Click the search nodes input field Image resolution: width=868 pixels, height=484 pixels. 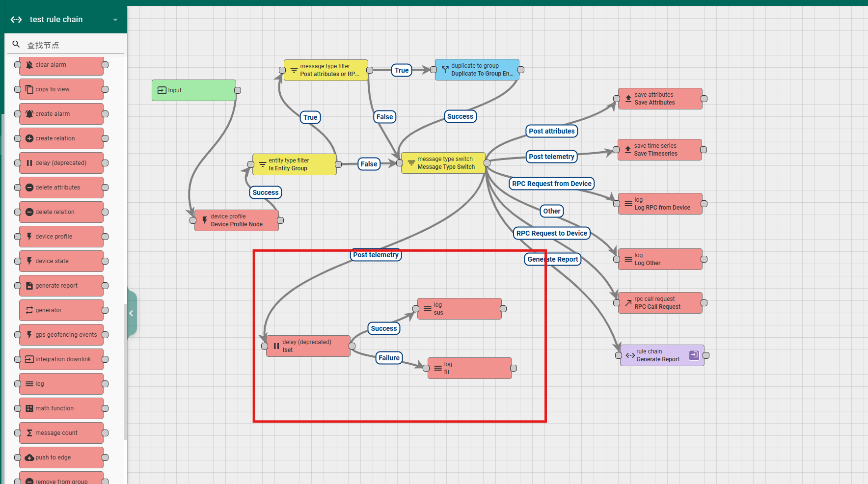click(x=74, y=45)
